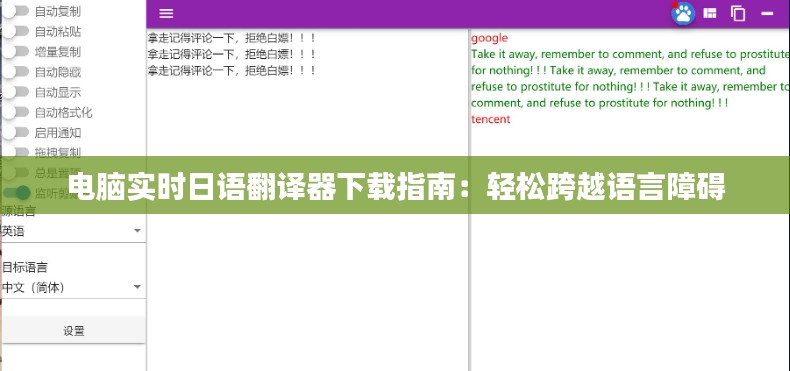The height and width of the screenshot is (371, 790).
Task: Turn on 增量复制 switch
Action: (x=15, y=51)
